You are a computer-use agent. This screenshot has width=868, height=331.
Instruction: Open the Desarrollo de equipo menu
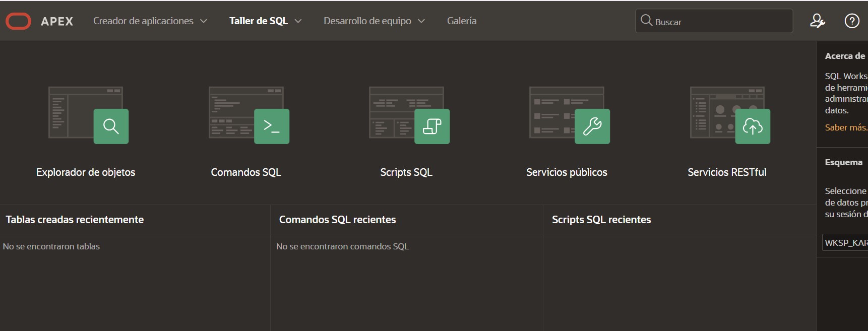[x=367, y=21]
